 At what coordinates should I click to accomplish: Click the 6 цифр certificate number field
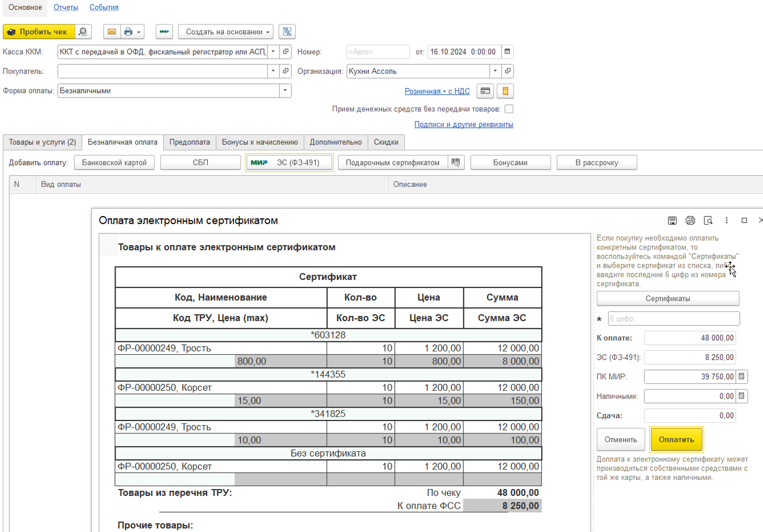coord(674,318)
